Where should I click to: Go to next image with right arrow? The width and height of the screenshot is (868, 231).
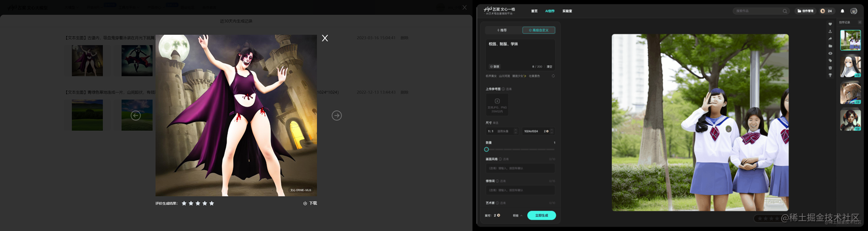coord(337,115)
